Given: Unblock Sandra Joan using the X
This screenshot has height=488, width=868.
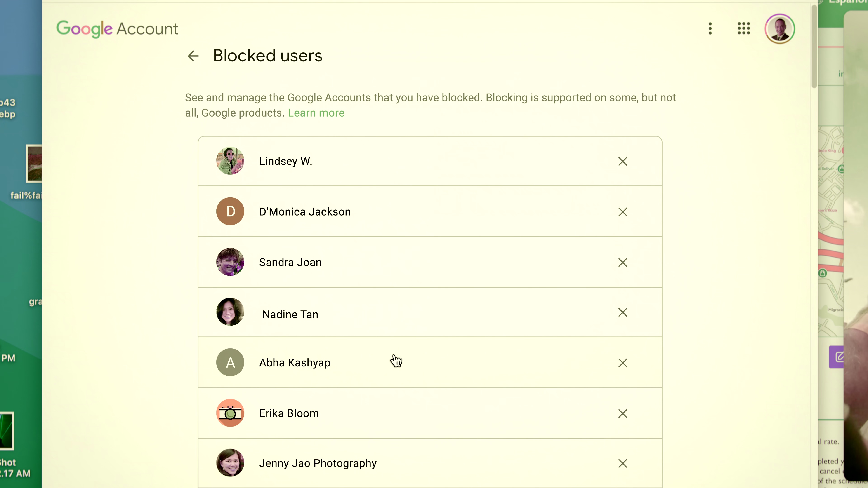Looking at the screenshot, I should [x=622, y=262].
